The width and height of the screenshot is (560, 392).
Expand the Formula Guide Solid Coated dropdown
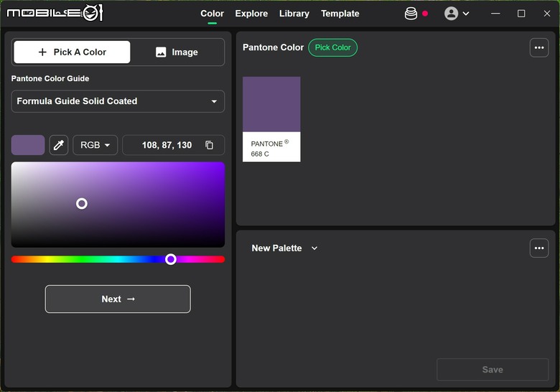click(118, 101)
